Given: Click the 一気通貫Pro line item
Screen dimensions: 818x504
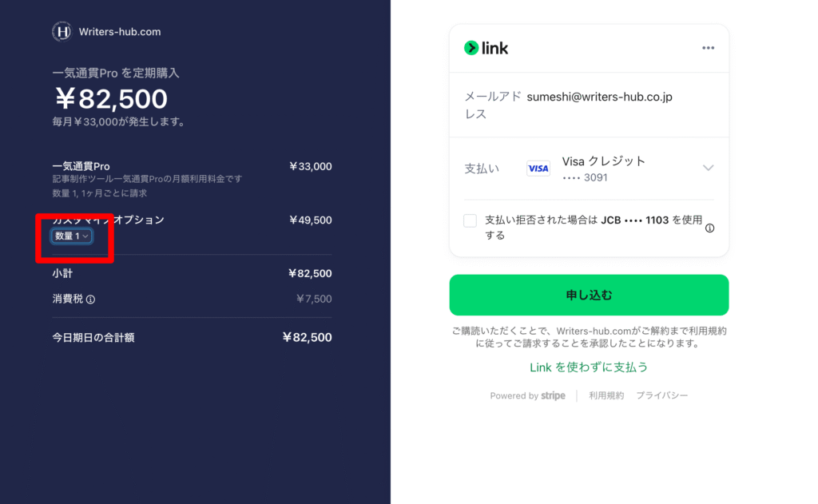Looking at the screenshot, I should coord(81,166).
